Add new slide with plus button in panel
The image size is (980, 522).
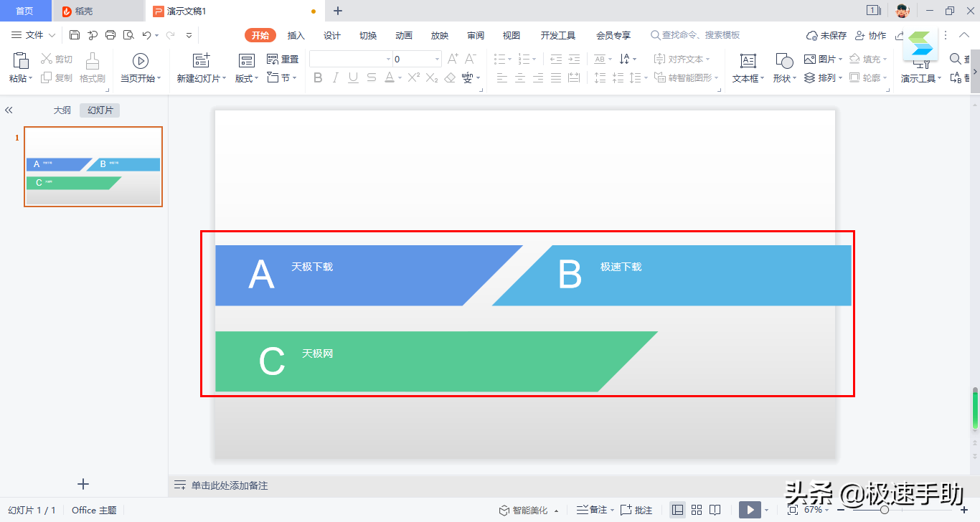pos(83,484)
